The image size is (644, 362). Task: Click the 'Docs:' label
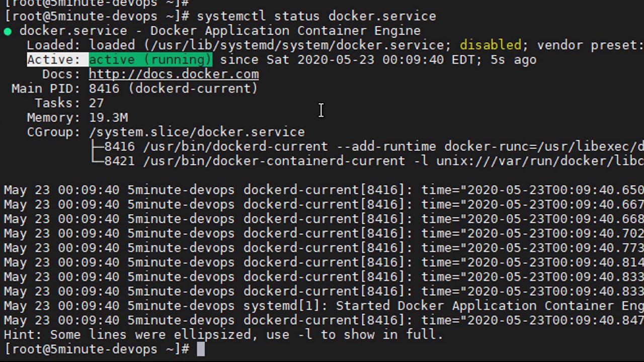click(x=61, y=74)
